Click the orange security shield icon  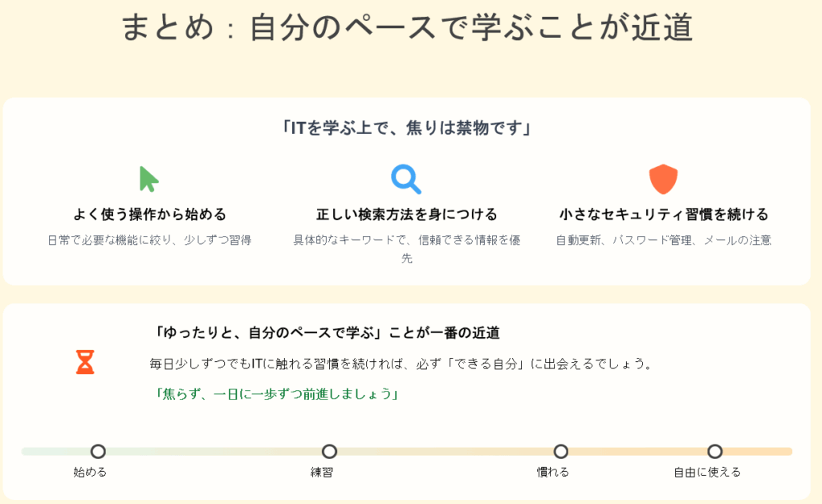tap(663, 179)
